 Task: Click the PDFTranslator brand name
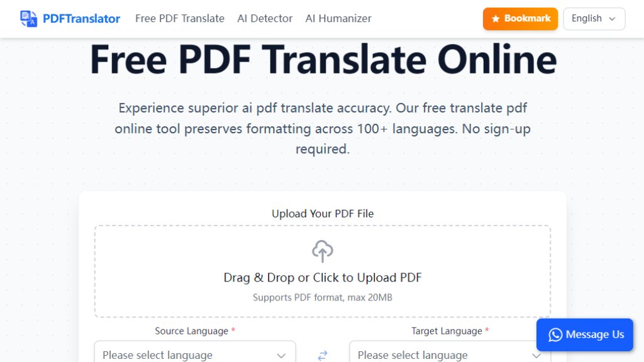point(81,19)
